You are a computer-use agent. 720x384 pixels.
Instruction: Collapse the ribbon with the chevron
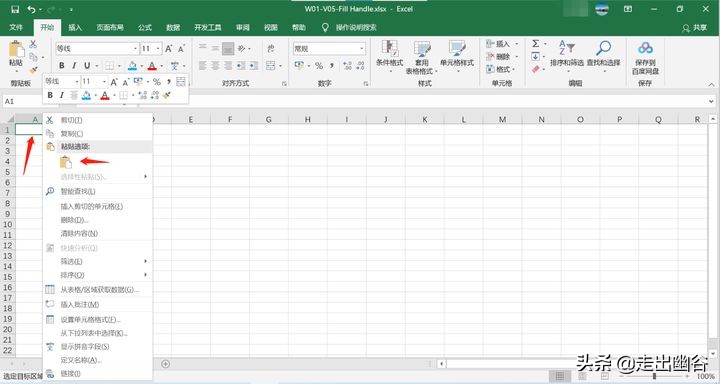coord(711,84)
